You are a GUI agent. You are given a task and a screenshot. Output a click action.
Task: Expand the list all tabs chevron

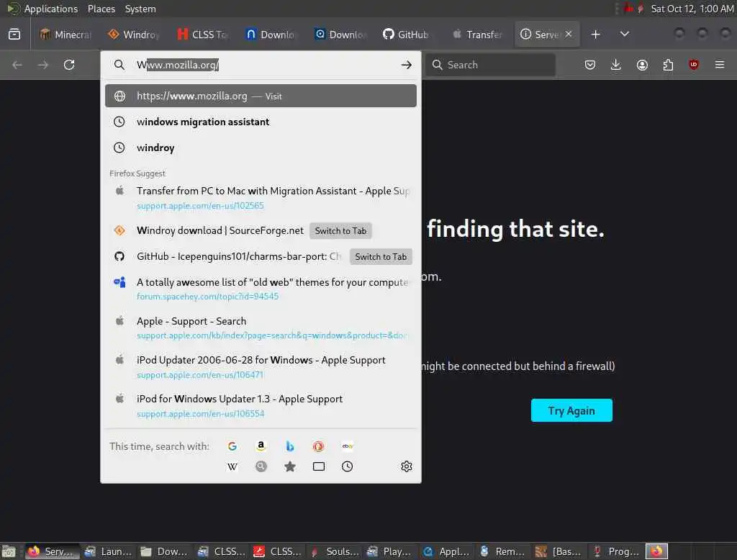point(625,35)
